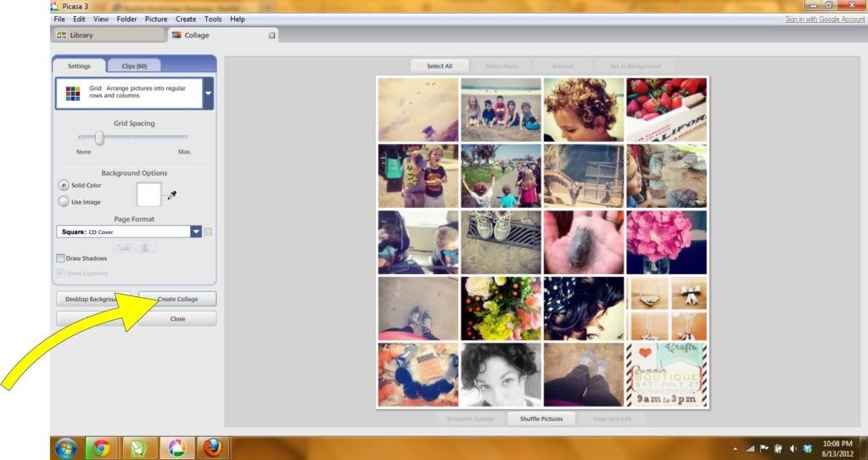Open the Action Center flag icon

pyautogui.click(x=764, y=448)
